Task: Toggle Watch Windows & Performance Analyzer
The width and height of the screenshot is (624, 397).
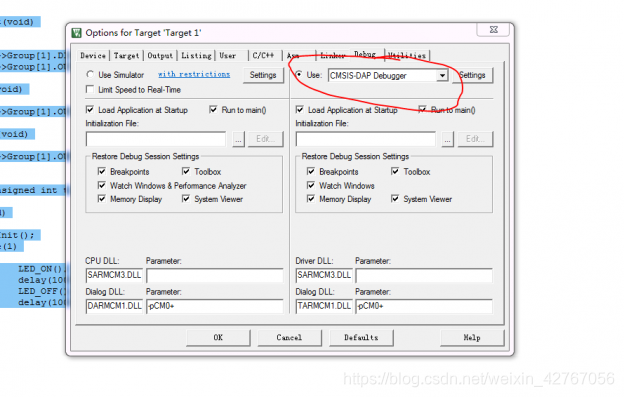Action: 102,185
